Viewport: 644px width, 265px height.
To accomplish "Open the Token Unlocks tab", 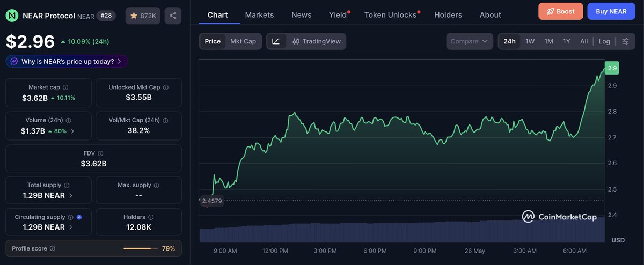I will tap(390, 14).
